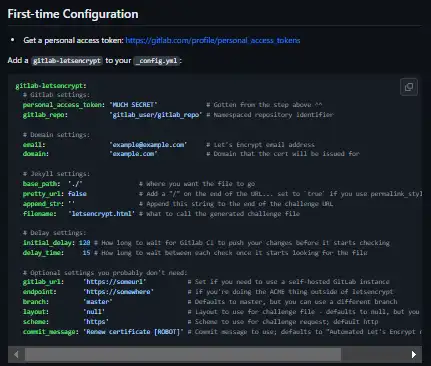Viewport: 431px width, 366px height.
Task: Open the personal access tokens GitLab link
Action: tap(213, 40)
